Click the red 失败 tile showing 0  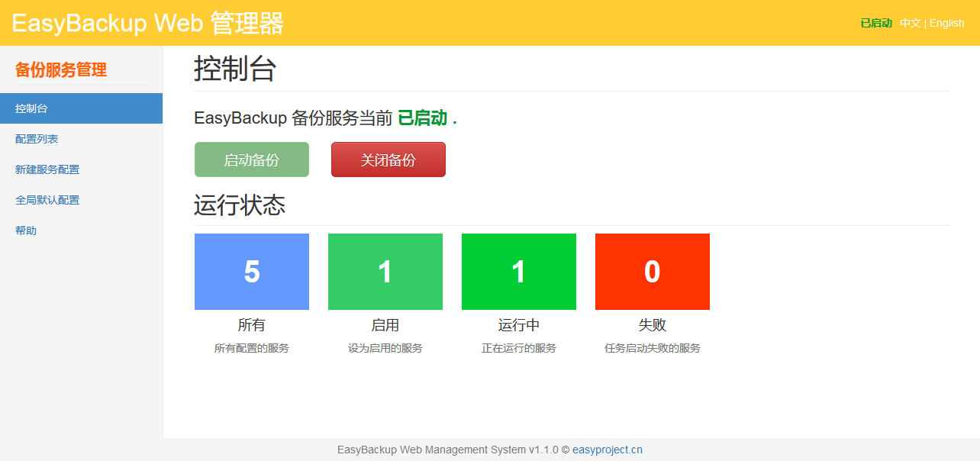coord(653,272)
